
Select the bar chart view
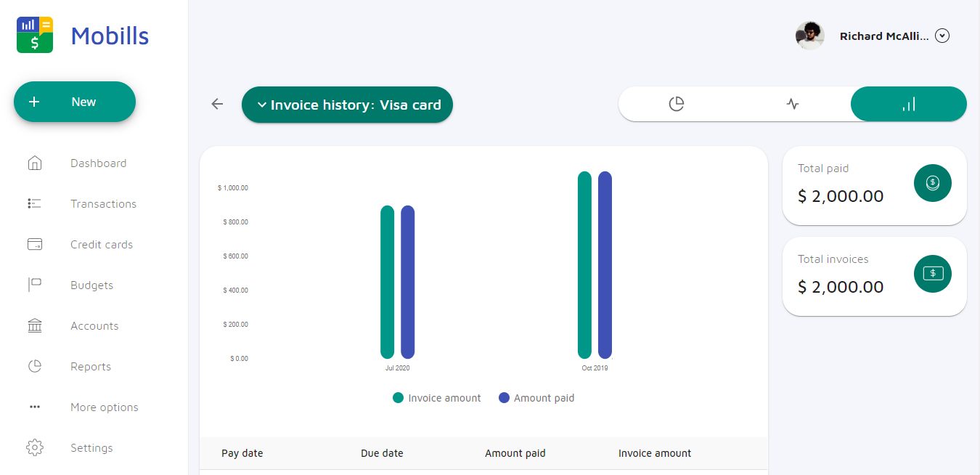pyautogui.click(x=908, y=104)
